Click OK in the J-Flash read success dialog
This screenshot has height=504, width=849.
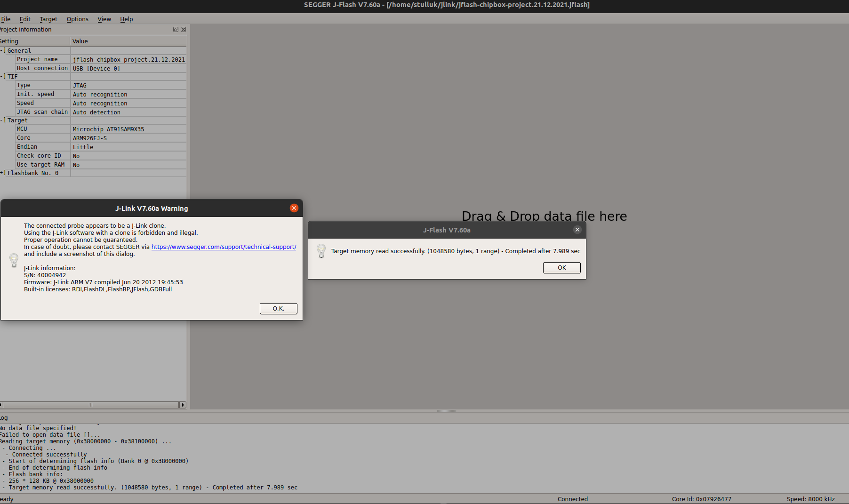[x=562, y=268]
